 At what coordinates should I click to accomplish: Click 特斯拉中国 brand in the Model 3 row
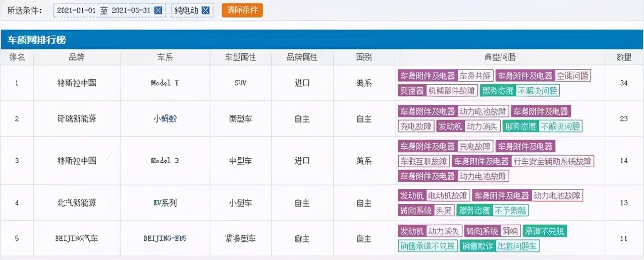point(77,161)
